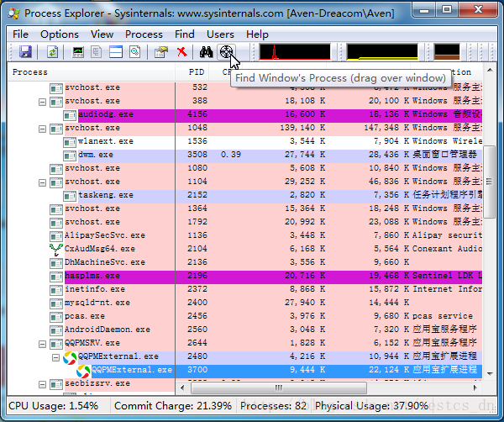Open the Users menu
The height and width of the screenshot is (422, 504).
point(220,34)
